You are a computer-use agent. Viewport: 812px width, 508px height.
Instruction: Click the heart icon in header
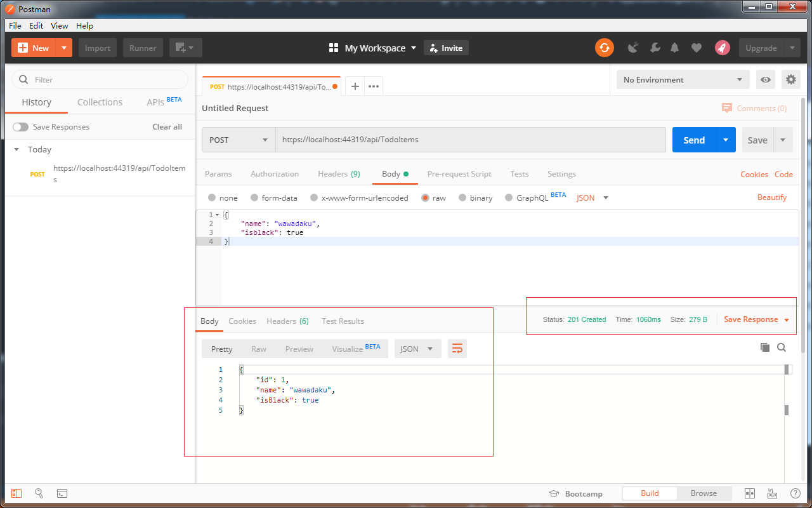pyautogui.click(x=697, y=48)
